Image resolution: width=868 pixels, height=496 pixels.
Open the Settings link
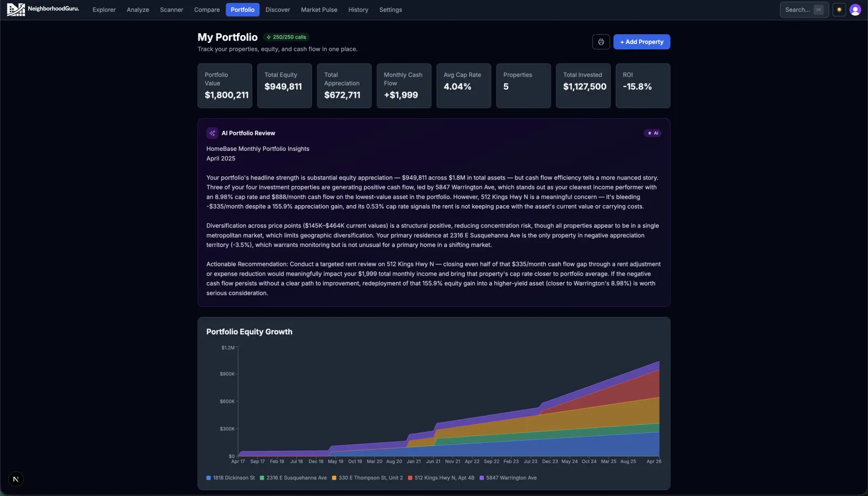click(390, 9)
